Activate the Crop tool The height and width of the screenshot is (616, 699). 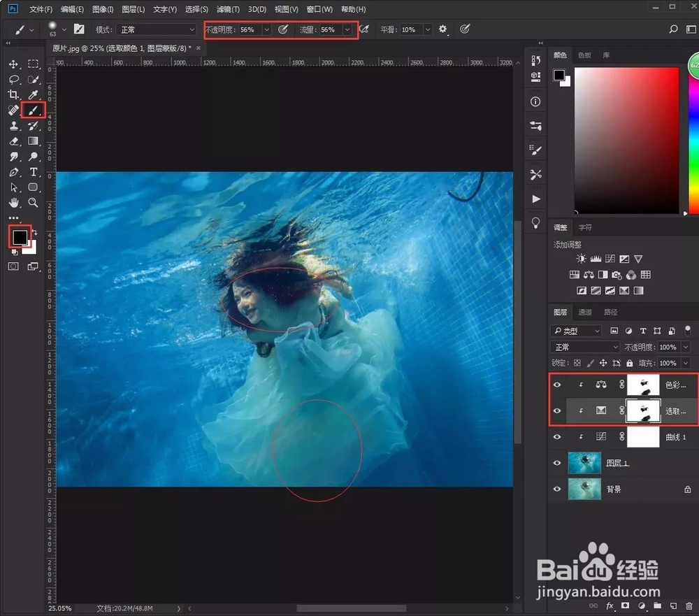14,94
